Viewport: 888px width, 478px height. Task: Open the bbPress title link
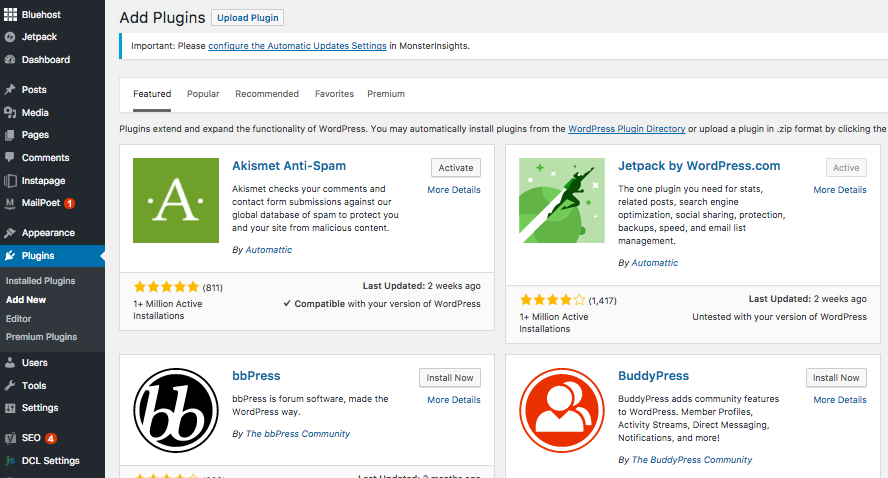256,376
